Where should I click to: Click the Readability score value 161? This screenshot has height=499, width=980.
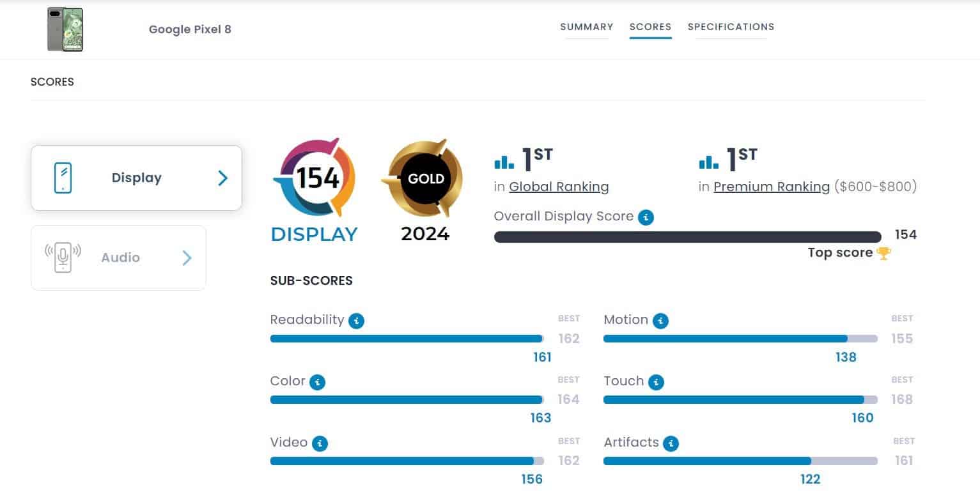542,357
